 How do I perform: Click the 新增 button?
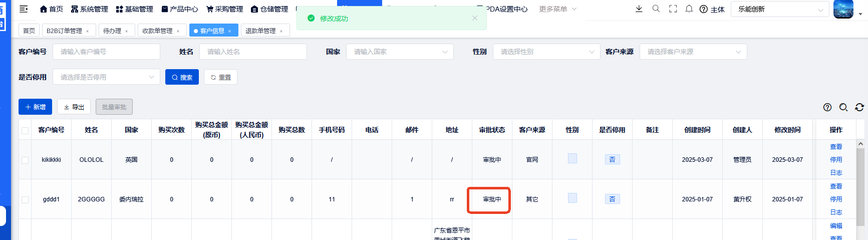coord(35,107)
